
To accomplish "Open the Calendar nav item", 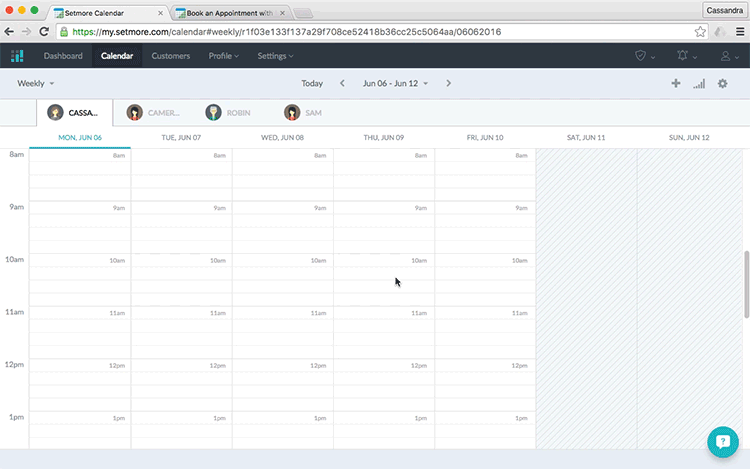I will [117, 56].
